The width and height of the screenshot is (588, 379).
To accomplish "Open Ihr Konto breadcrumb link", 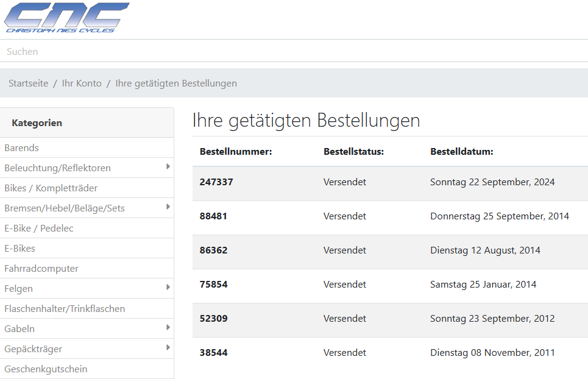I will point(82,83).
